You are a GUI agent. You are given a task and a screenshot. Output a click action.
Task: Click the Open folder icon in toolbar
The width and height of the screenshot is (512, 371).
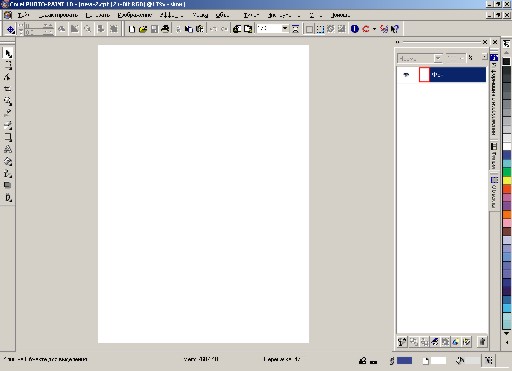pos(143,29)
